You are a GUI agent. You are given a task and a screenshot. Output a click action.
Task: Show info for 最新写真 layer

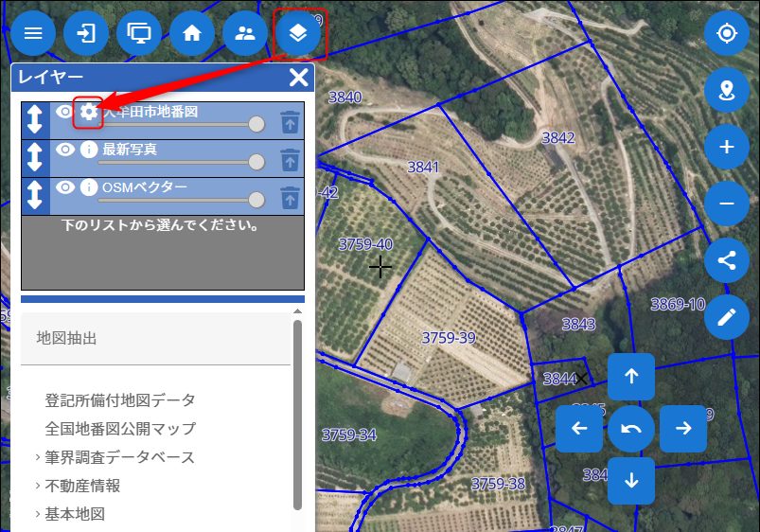[x=89, y=150]
